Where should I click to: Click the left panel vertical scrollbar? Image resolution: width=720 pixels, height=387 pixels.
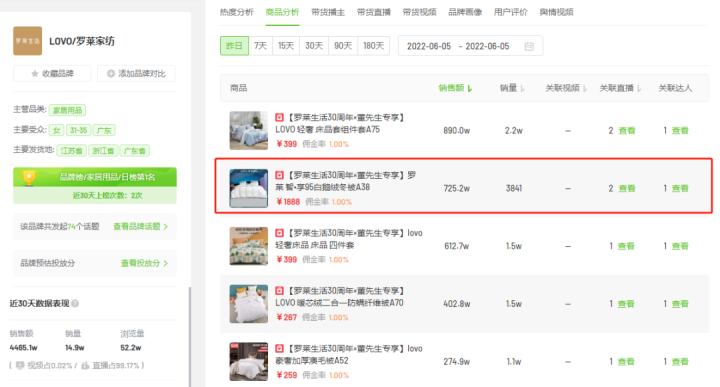pos(190,337)
